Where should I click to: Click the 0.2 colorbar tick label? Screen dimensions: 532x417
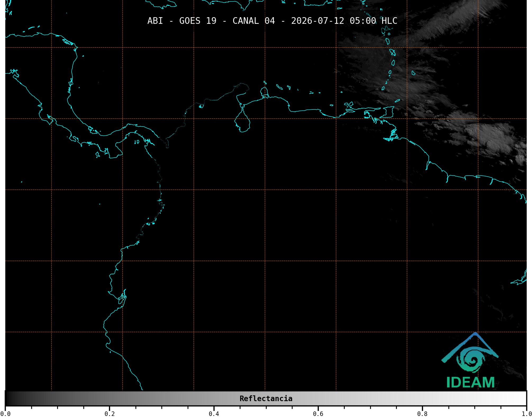pyautogui.click(x=110, y=414)
